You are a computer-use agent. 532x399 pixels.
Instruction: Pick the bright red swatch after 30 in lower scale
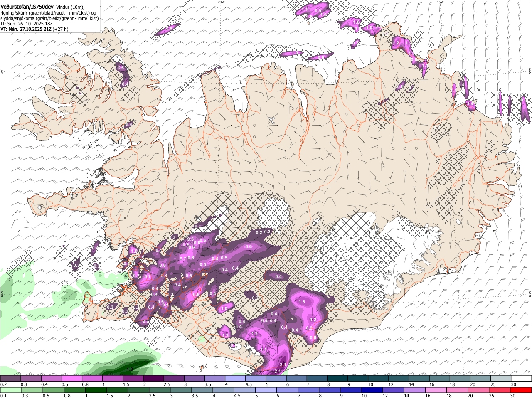[521, 390]
